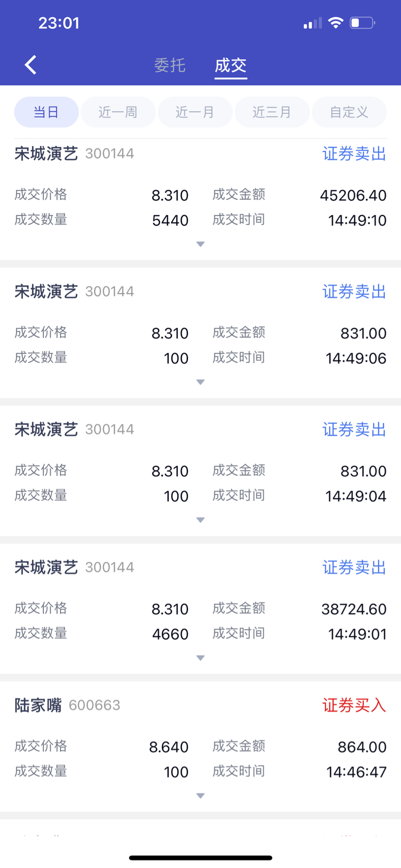Tap the 45206.40 trade's 证券卖出 label

tap(354, 154)
